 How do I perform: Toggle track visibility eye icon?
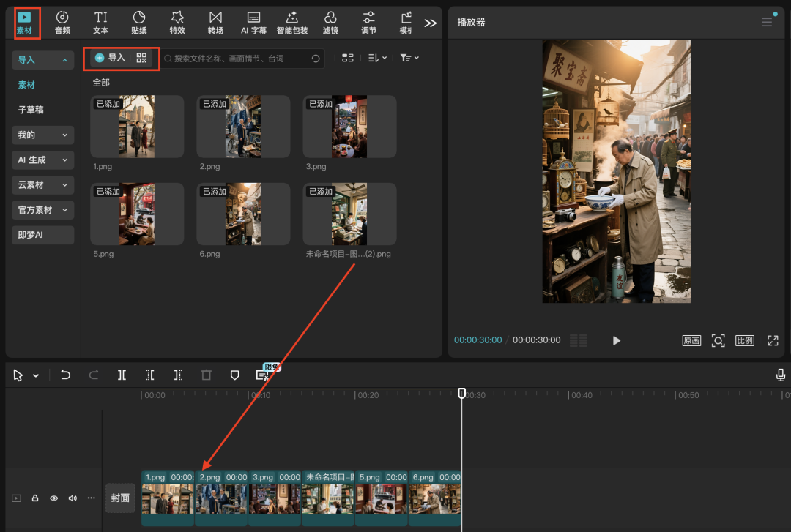53,498
